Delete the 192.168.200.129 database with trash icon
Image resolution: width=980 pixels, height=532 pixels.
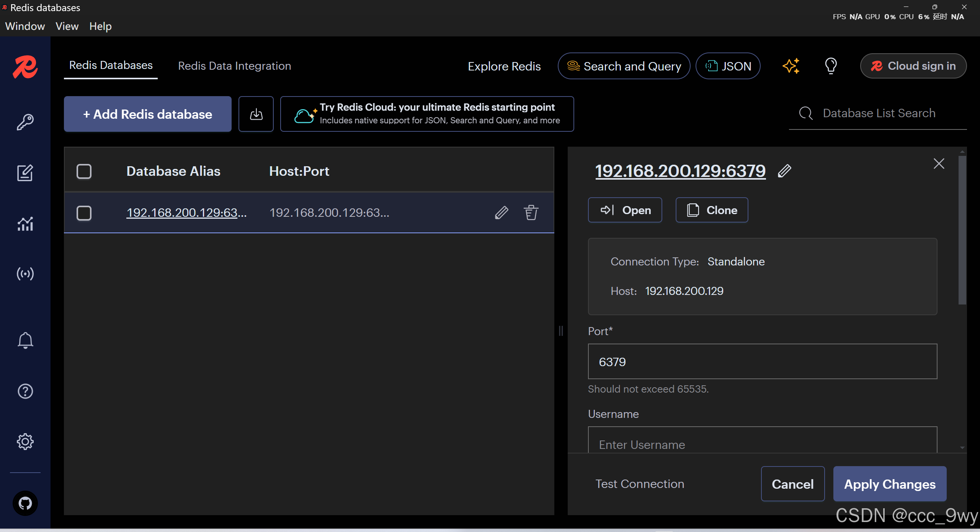531,213
